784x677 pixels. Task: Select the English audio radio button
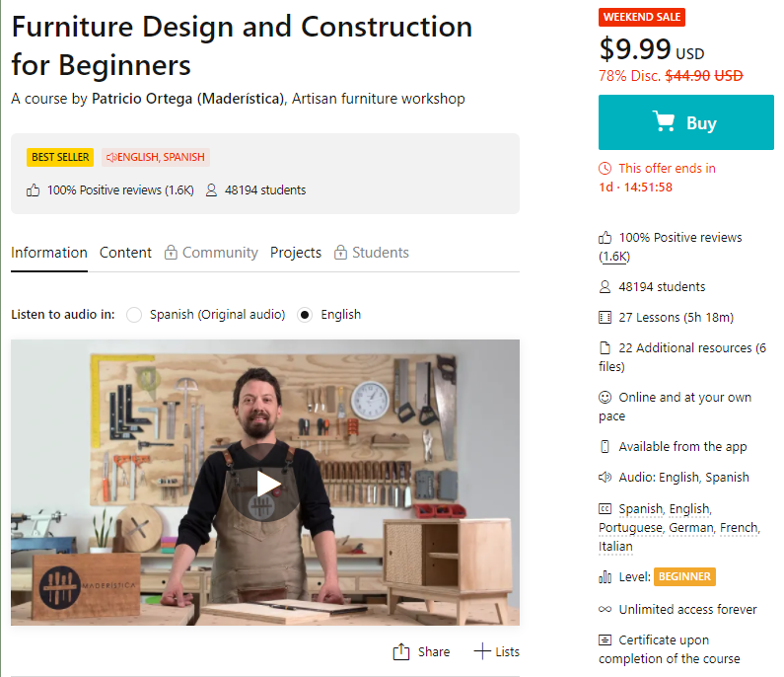click(305, 315)
